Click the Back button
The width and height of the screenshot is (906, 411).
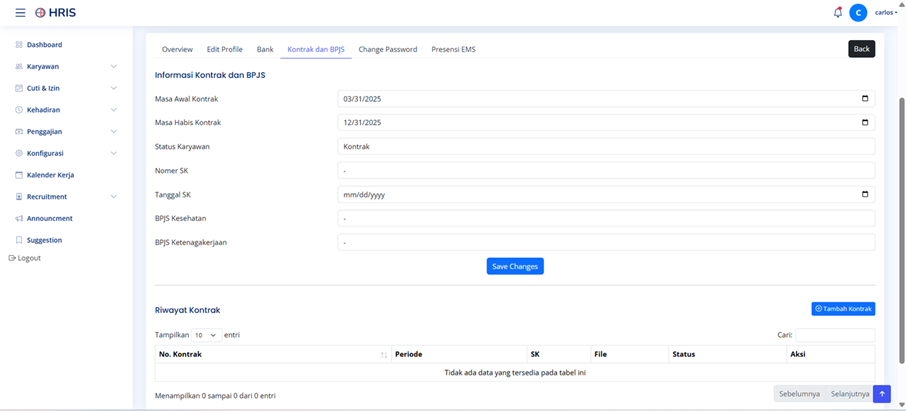pos(862,49)
